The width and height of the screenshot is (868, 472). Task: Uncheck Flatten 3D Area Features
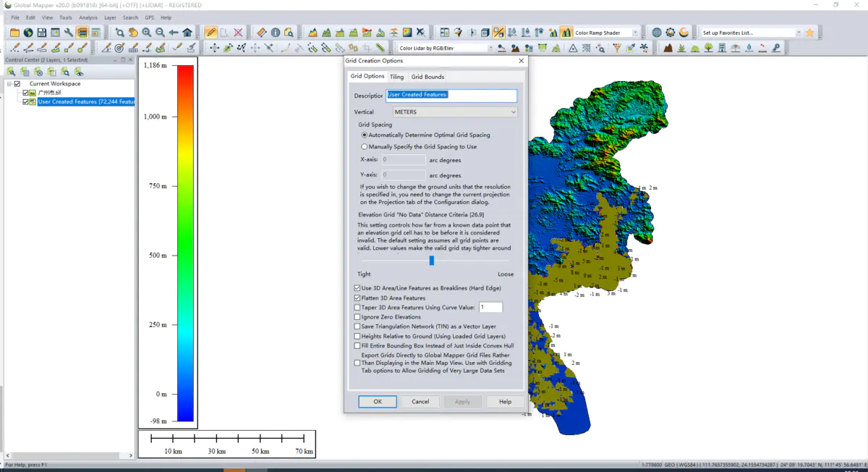(357, 298)
